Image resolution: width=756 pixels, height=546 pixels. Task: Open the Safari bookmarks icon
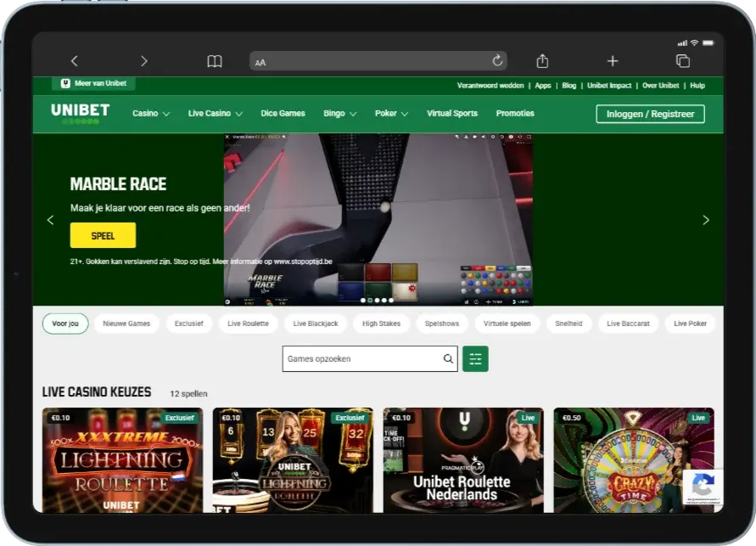pos(214,60)
